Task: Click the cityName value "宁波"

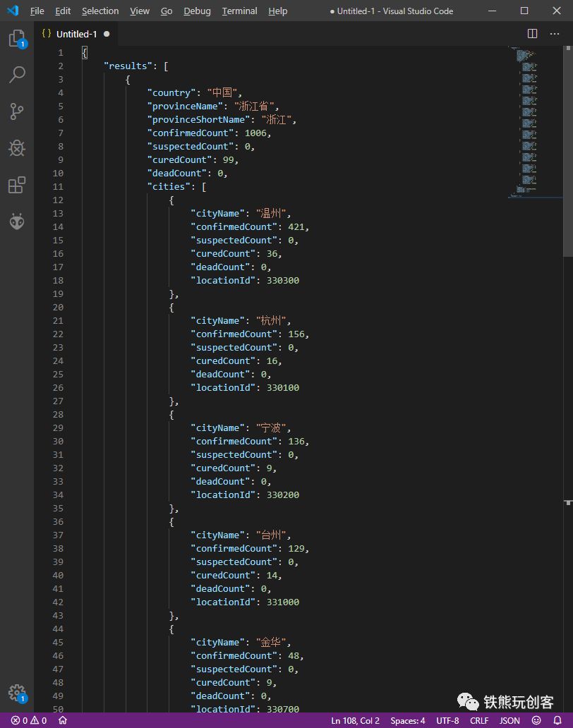Action: 271,428
